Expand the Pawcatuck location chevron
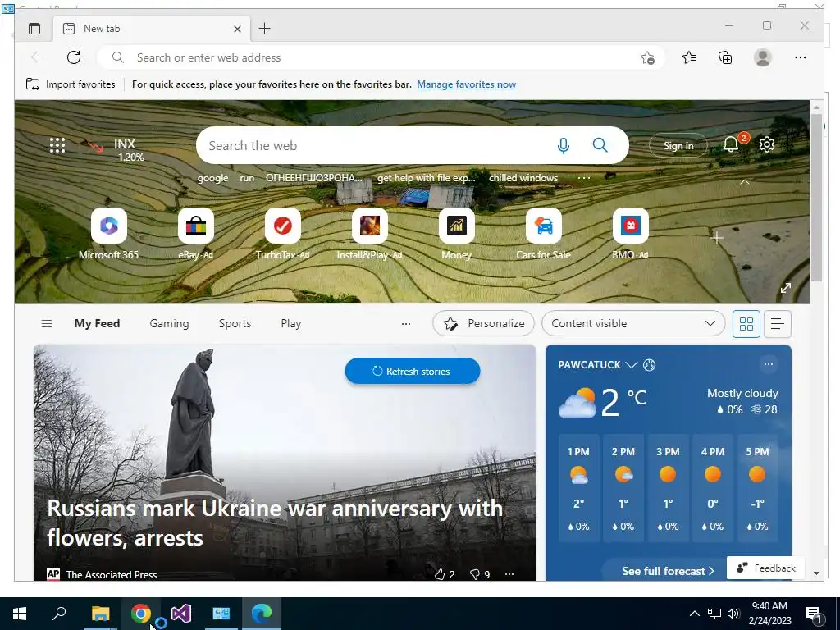 tap(632, 365)
